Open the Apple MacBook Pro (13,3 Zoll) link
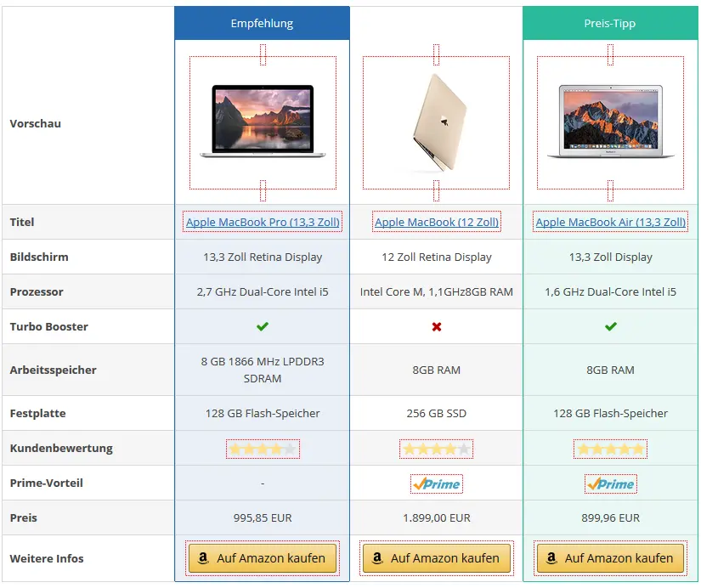The height and width of the screenshot is (588, 701). (x=263, y=222)
